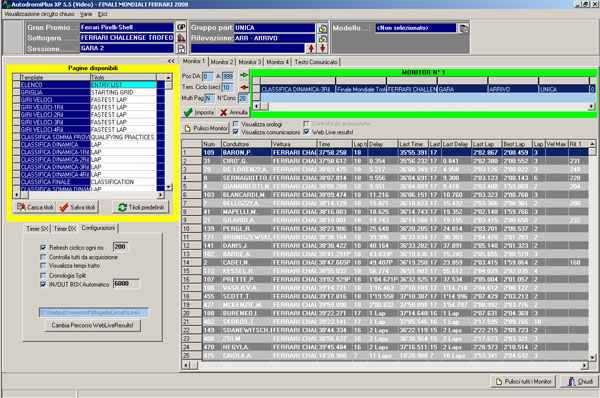This screenshot has width=600, height=398.
Task: Select CLASSIFICA DINAMICA-3Ril monitor row
Action: pyautogui.click(x=424, y=89)
